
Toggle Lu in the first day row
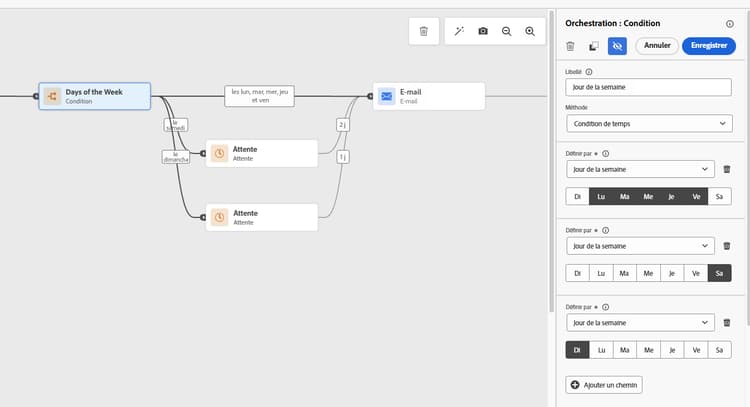[601, 197]
